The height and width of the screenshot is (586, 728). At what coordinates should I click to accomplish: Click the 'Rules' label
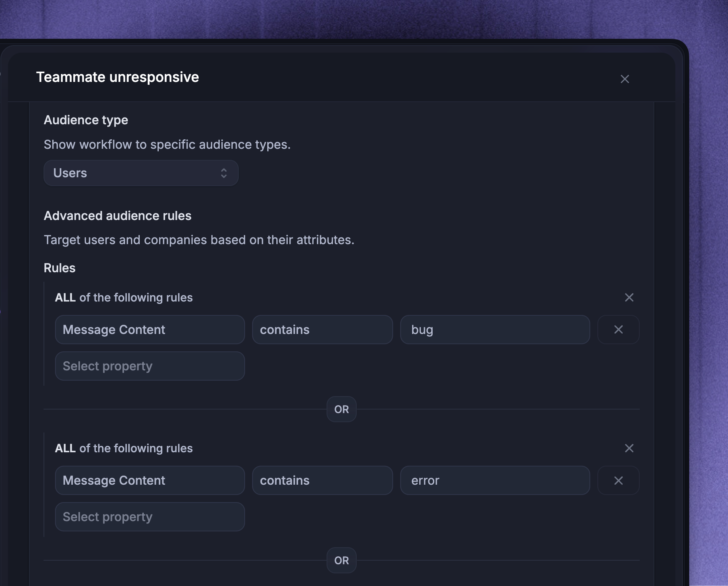59,268
